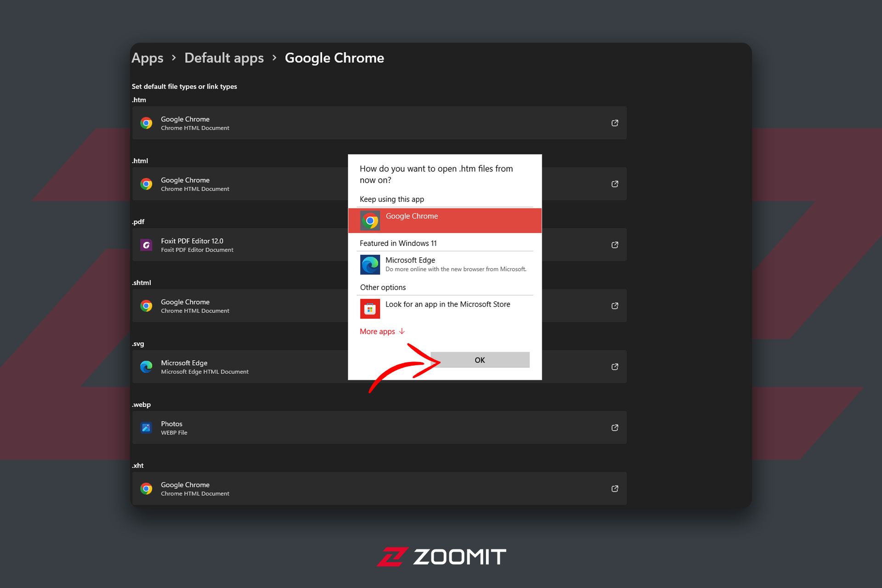The image size is (882, 588).
Task: Open the .htm Google Chrome default entry
Action: (x=379, y=123)
